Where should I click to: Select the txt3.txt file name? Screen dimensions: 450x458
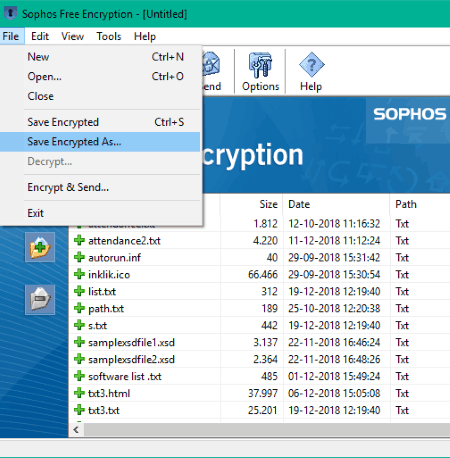click(x=104, y=411)
